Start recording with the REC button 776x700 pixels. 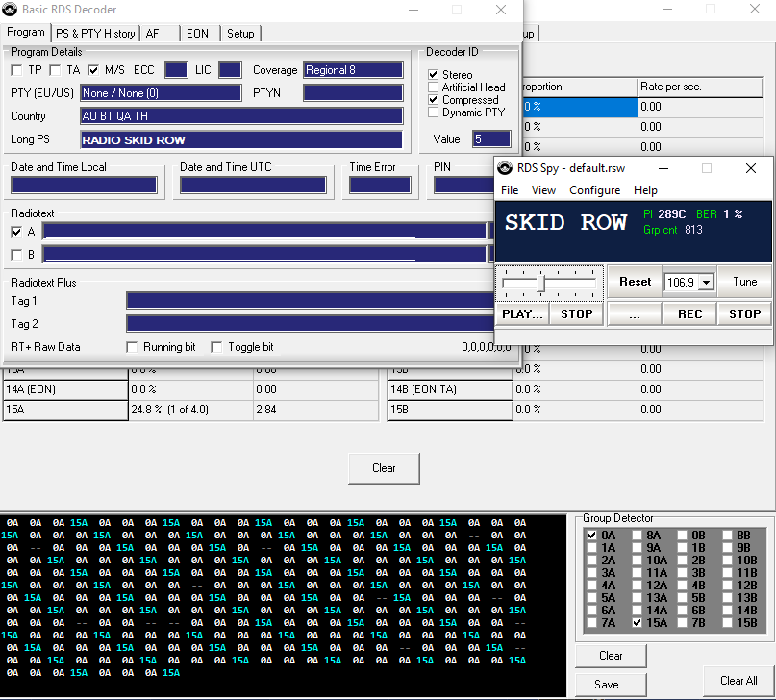(x=689, y=313)
